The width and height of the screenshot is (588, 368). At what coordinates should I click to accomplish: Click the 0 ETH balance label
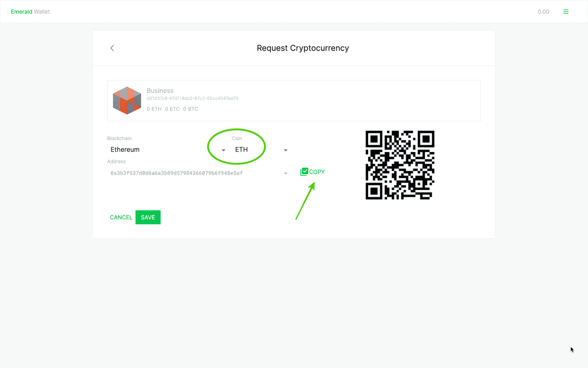154,109
